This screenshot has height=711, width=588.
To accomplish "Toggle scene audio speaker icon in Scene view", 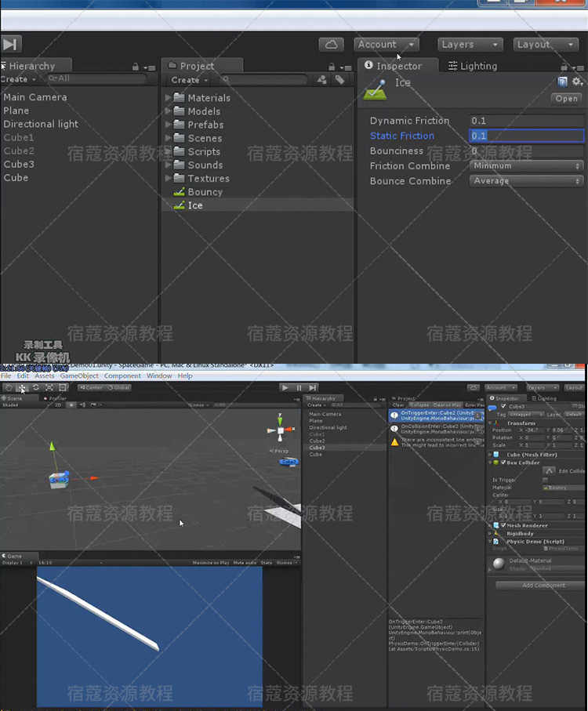I will pyautogui.click(x=82, y=405).
